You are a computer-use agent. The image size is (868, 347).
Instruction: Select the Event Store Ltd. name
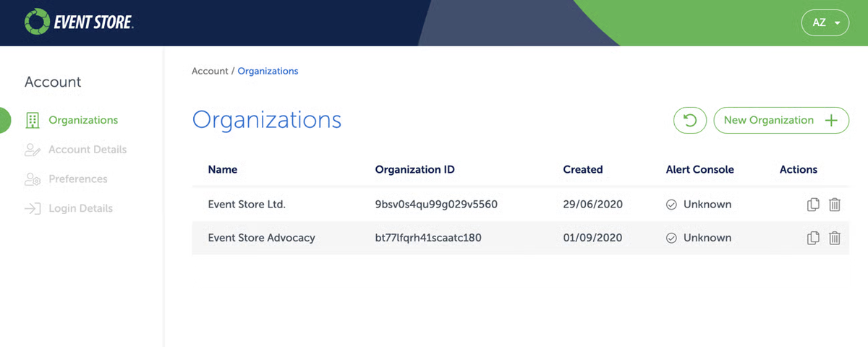[247, 205]
